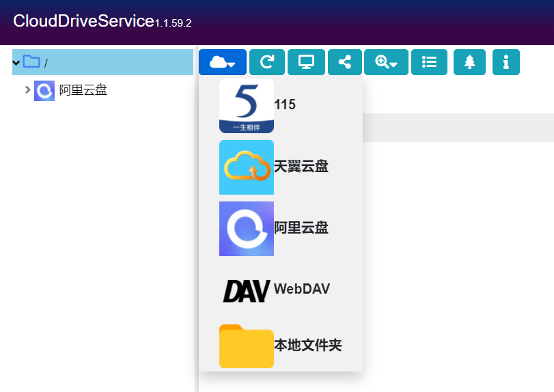This screenshot has width=554, height=392.
Task: Click the refresh toolbar button
Action: coord(267,62)
